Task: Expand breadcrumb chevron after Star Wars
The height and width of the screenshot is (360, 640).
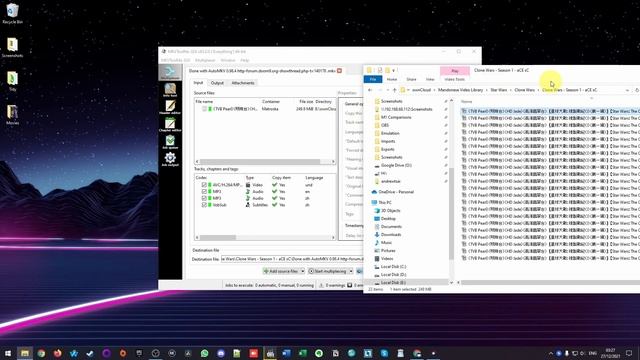Action: pos(510,90)
